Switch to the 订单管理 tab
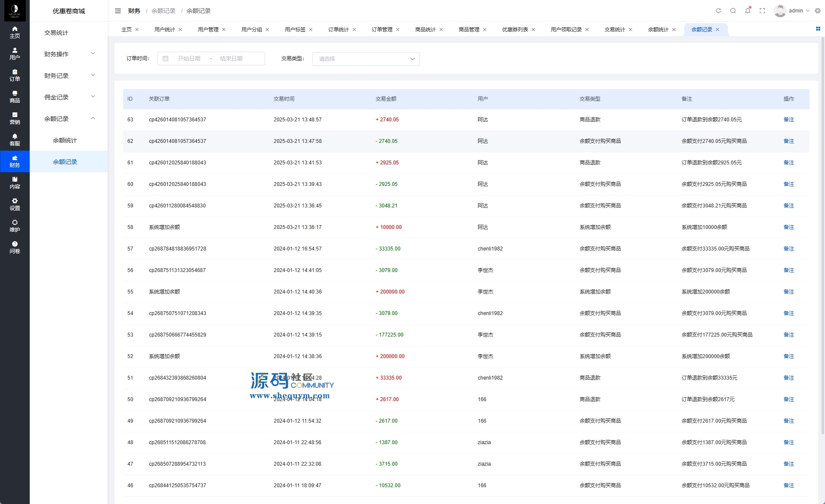 pyautogui.click(x=382, y=30)
